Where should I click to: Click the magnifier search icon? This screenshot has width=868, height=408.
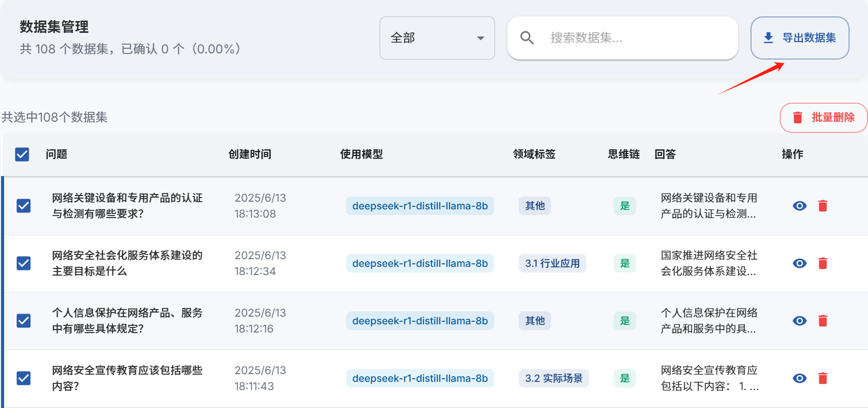pos(527,37)
